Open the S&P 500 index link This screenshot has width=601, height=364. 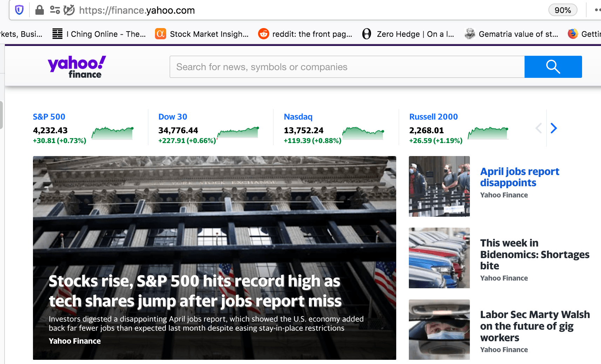point(49,117)
